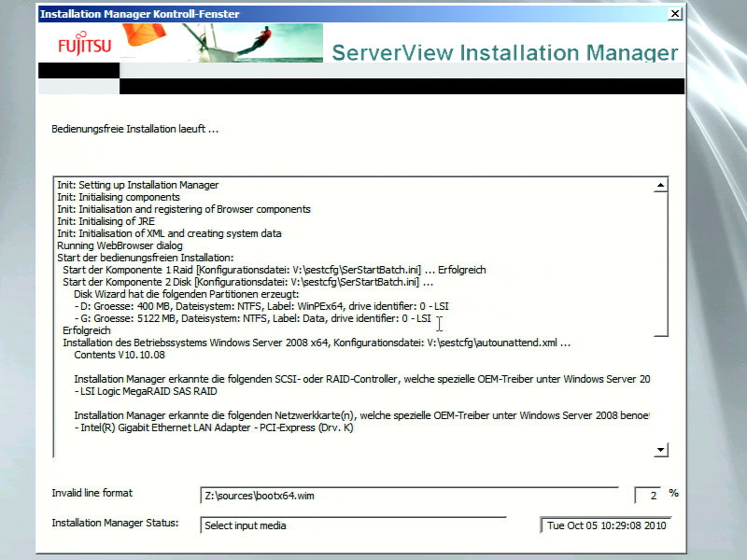
Task: Select 'Init: Initialising of JRE' log line
Action: pyautogui.click(x=106, y=221)
